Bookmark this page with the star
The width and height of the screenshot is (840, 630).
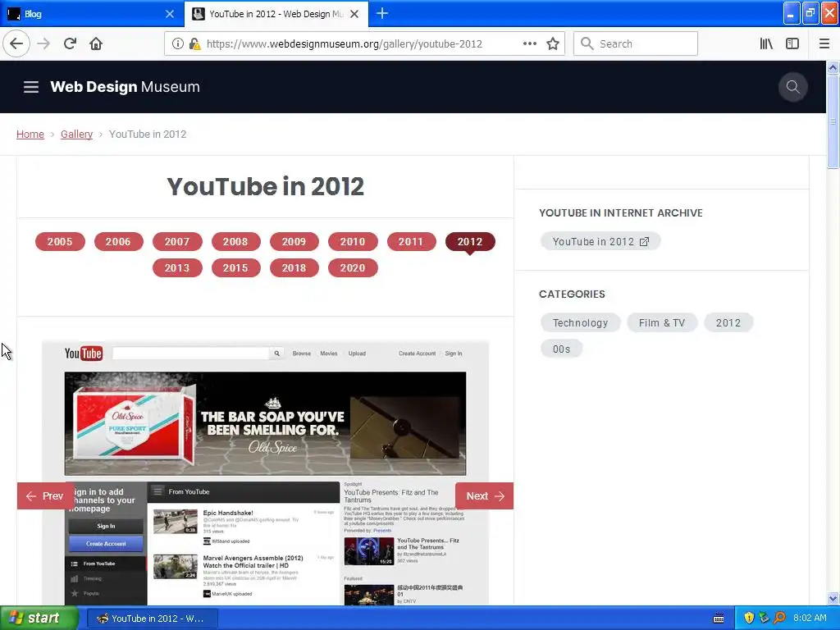click(553, 44)
